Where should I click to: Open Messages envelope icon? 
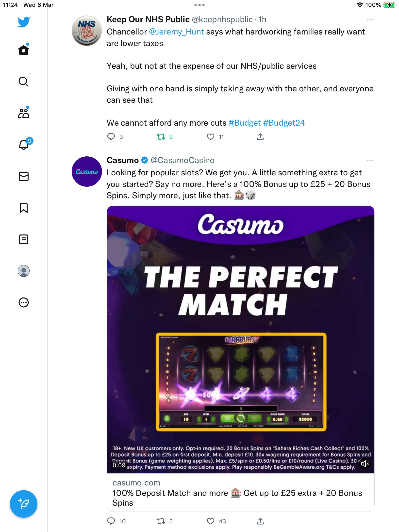(x=24, y=176)
